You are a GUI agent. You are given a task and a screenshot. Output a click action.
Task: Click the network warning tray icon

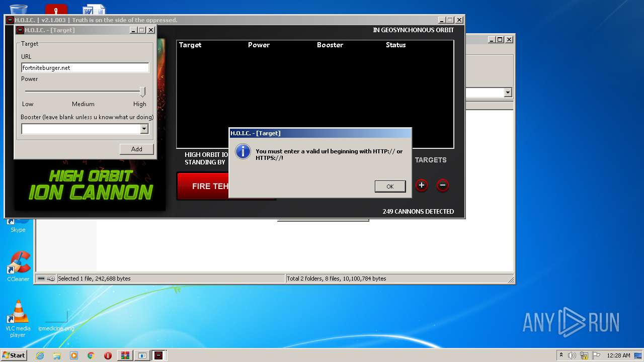584,355
